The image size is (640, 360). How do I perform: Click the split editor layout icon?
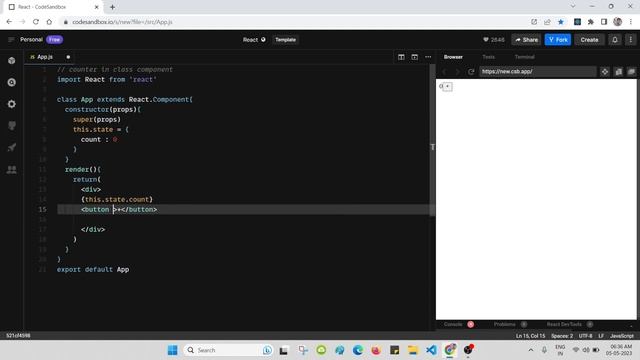401,57
